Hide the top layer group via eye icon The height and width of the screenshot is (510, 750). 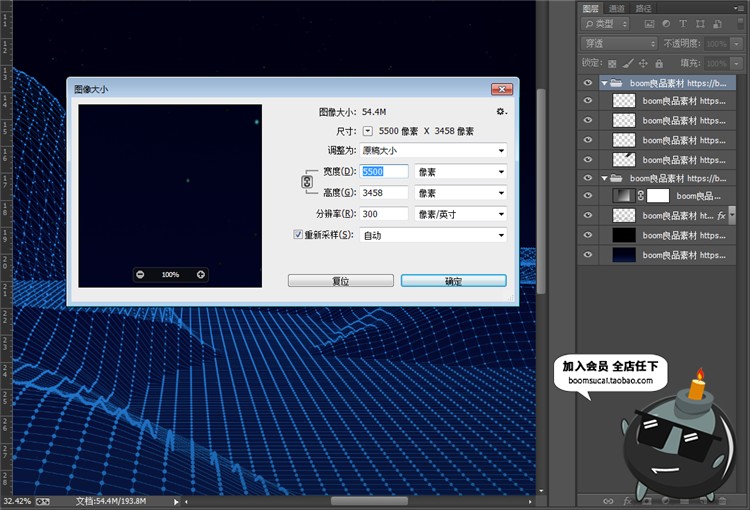588,84
